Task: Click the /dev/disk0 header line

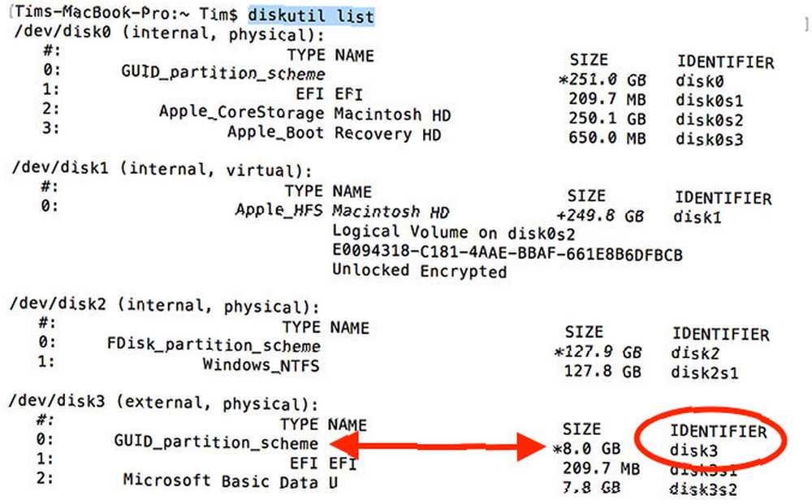Action: tap(170, 33)
